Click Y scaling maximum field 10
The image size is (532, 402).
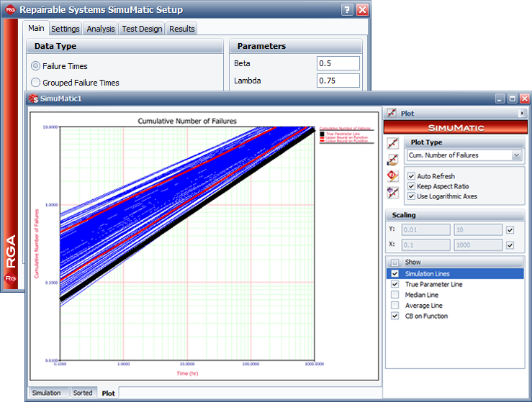478,230
